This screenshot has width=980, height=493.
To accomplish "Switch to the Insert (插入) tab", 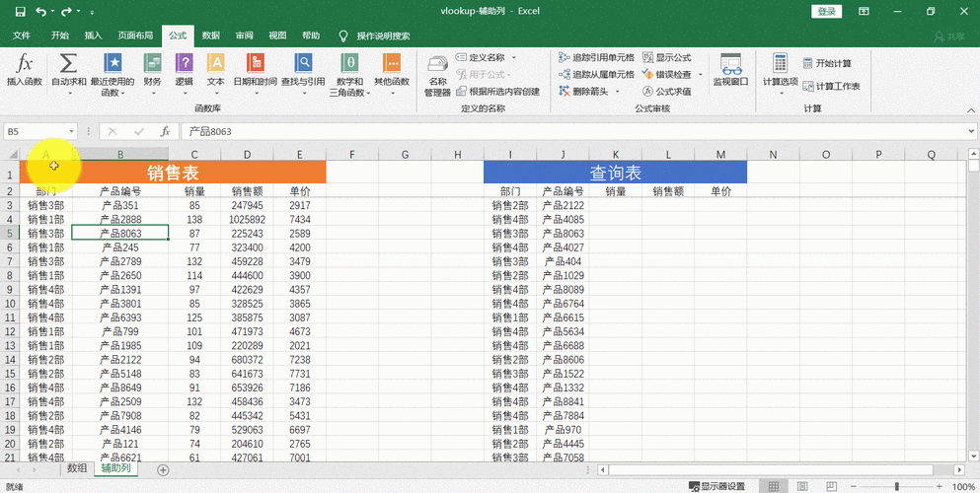I will (x=93, y=35).
